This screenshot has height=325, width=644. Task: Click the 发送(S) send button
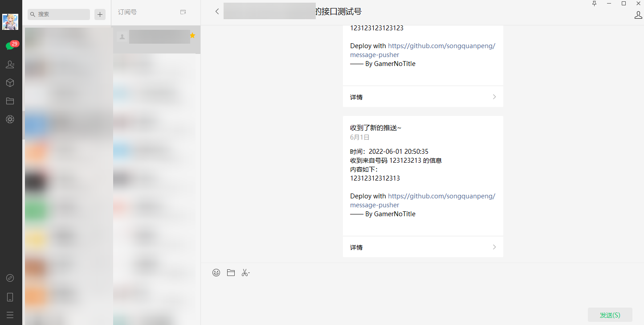pos(610,315)
